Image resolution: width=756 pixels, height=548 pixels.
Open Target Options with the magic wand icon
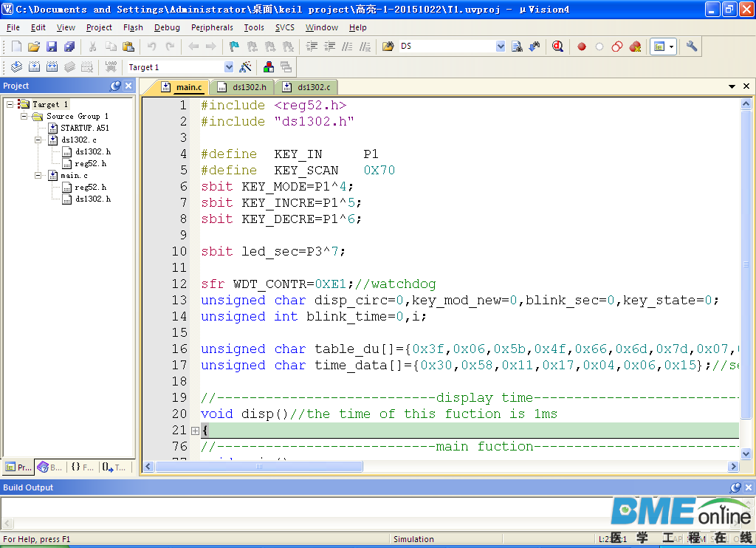(x=246, y=67)
